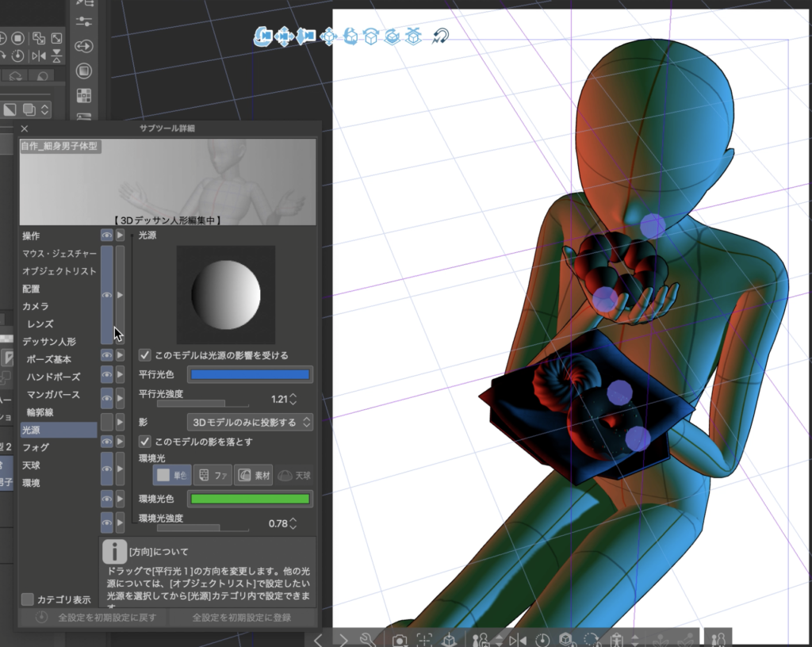Adjust the 環境光強度 value stepper
This screenshot has height=647, width=812.
pyautogui.click(x=293, y=523)
